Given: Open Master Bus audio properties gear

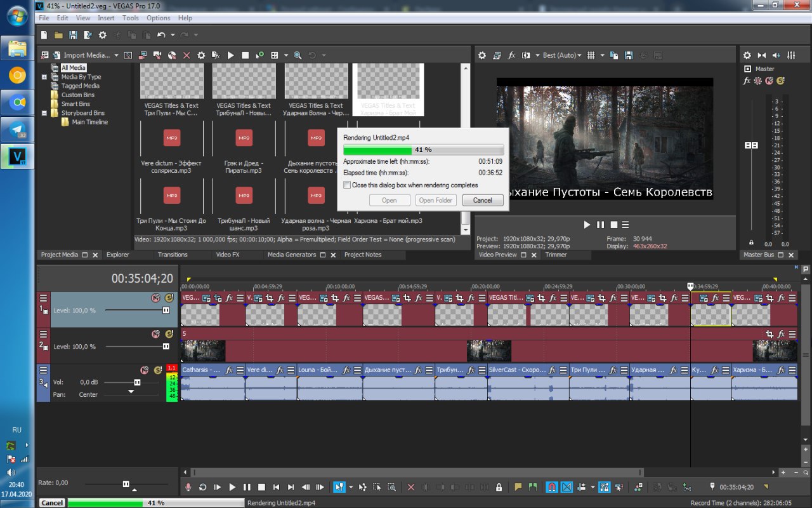Looking at the screenshot, I should click(747, 55).
